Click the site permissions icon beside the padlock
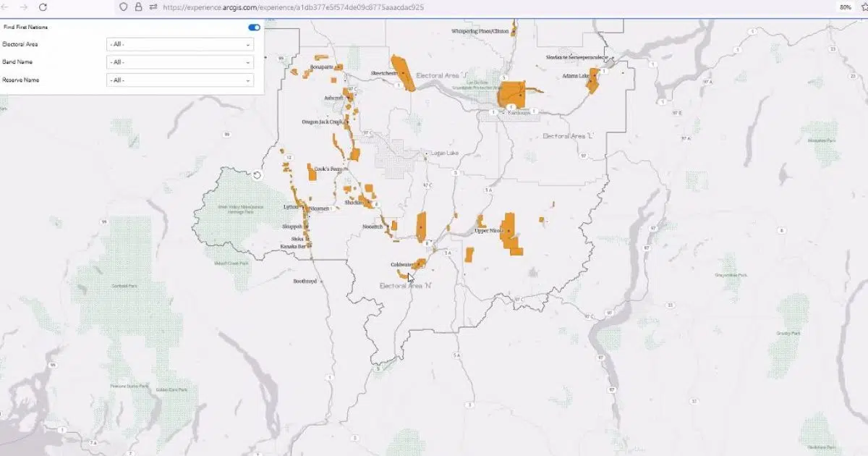This screenshot has height=456, width=868. 153,7
